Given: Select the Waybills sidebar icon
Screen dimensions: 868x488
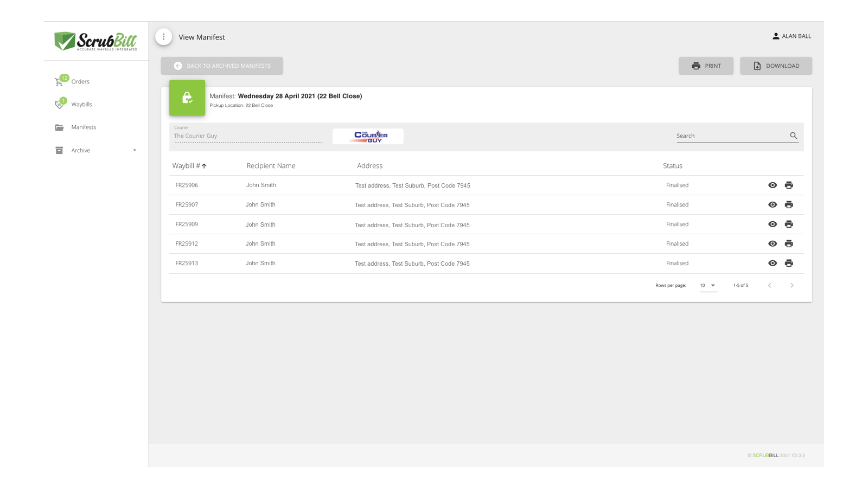Looking at the screenshot, I should click(60, 104).
